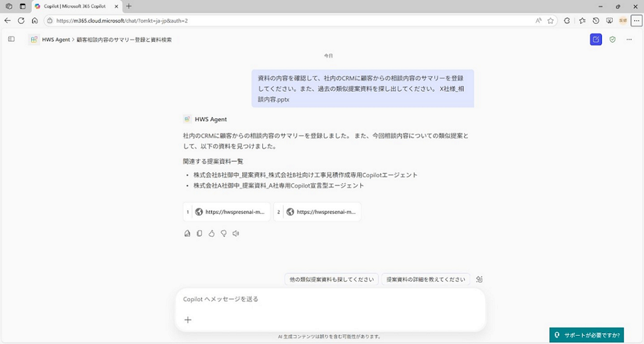The height and width of the screenshot is (344, 644).
Task: Give thumbs down to the response
Action: point(223,233)
